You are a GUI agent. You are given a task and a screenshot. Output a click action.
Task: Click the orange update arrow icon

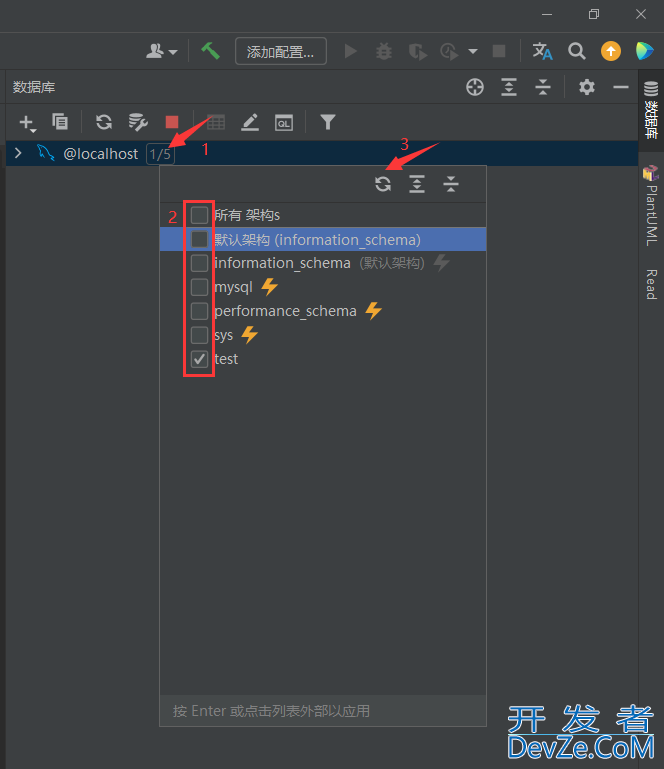[x=611, y=51]
